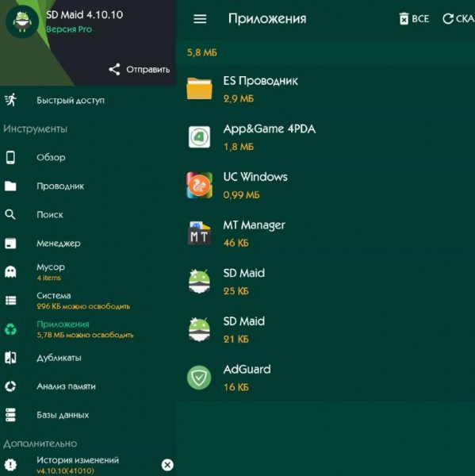The image size is (475, 476).
Task: Click the share icon next to Отправить
Action: click(114, 70)
